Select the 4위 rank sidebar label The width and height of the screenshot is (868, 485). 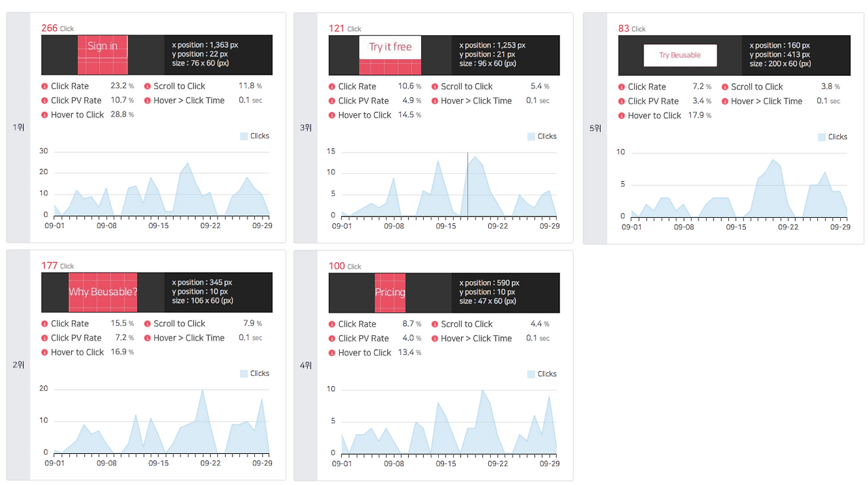pos(306,366)
